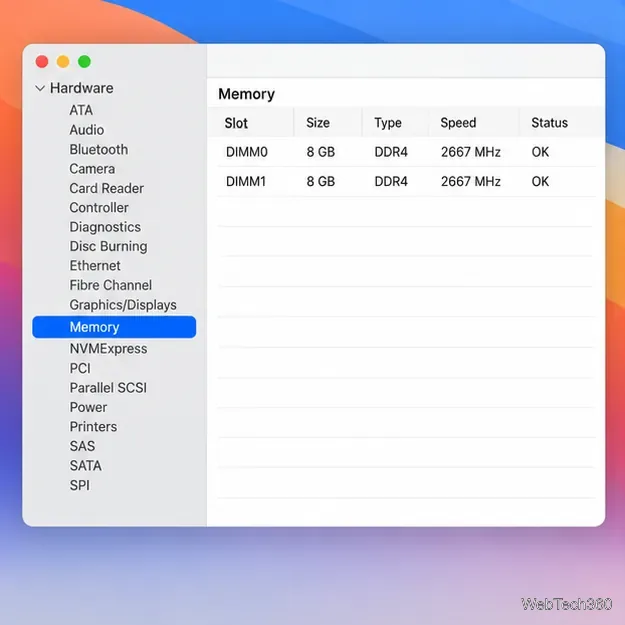Open Card Reader entry
Viewport: 625px width, 625px height.
(106, 188)
